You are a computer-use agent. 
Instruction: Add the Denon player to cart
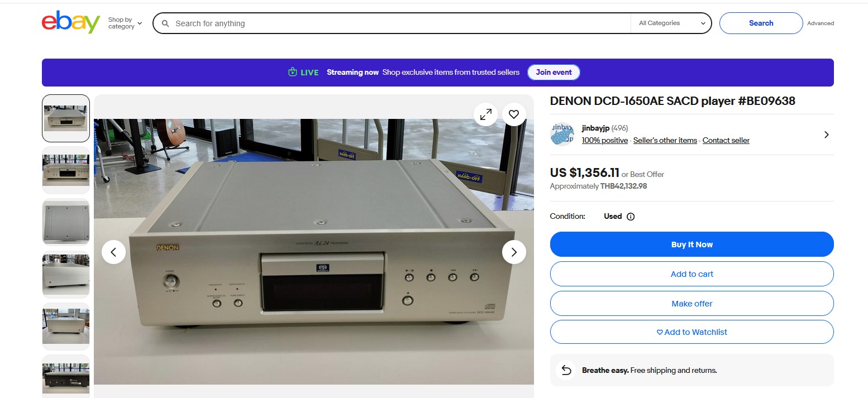coord(691,274)
